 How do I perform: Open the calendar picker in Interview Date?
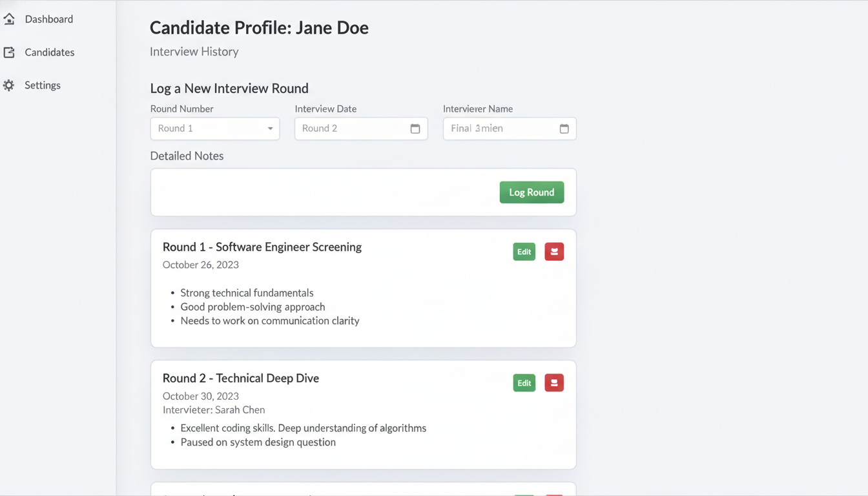coord(415,129)
